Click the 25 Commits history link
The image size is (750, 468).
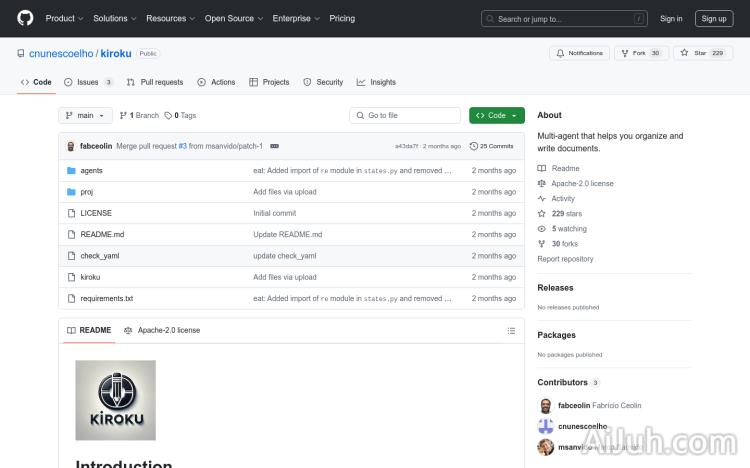coord(491,146)
